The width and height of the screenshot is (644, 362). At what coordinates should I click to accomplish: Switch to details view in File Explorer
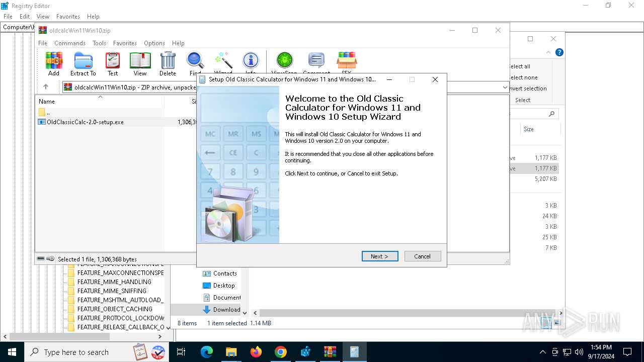coord(547,323)
